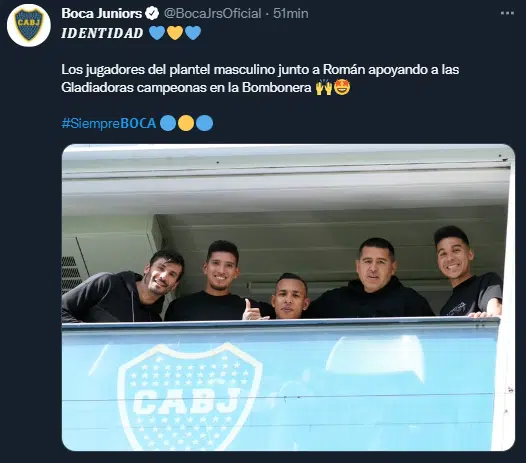
Task: Open the #SiempreBOCA hashtag
Action: coord(109,123)
